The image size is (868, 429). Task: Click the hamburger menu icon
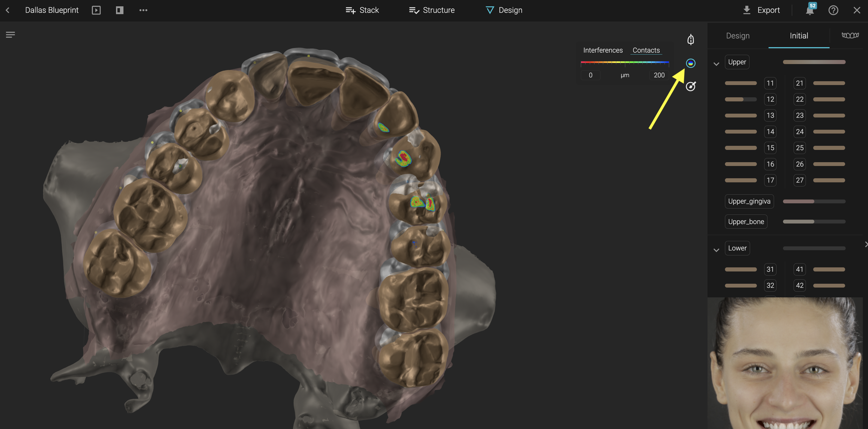point(10,34)
